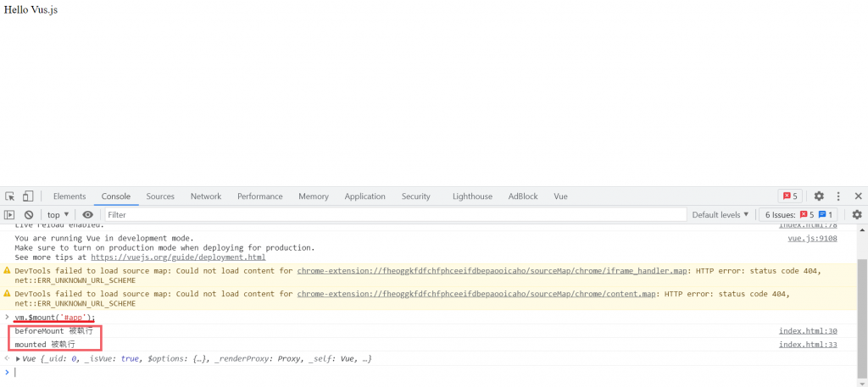Open the DevTools three-dot menu
868x387 pixels.
838,196
